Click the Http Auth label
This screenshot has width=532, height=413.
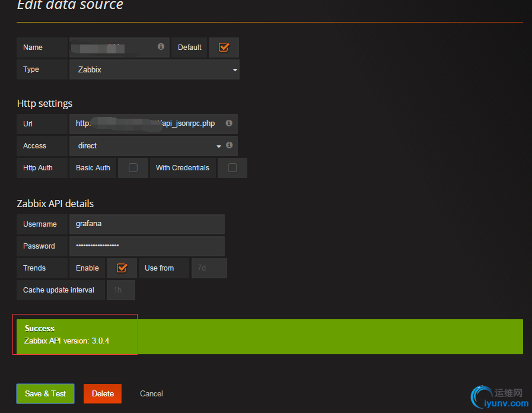(x=37, y=168)
